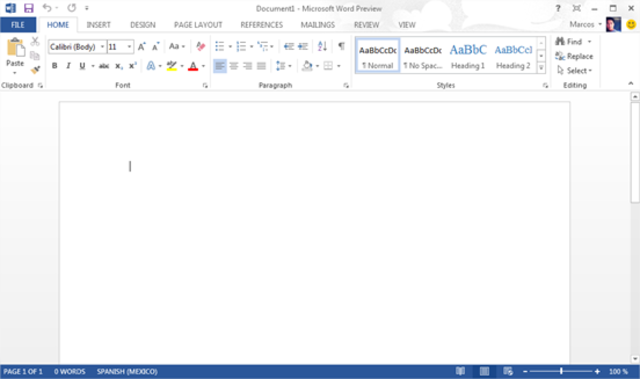Justify the paragraph text
Viewport: 640px width, 379px height.
tap(262, 66)
